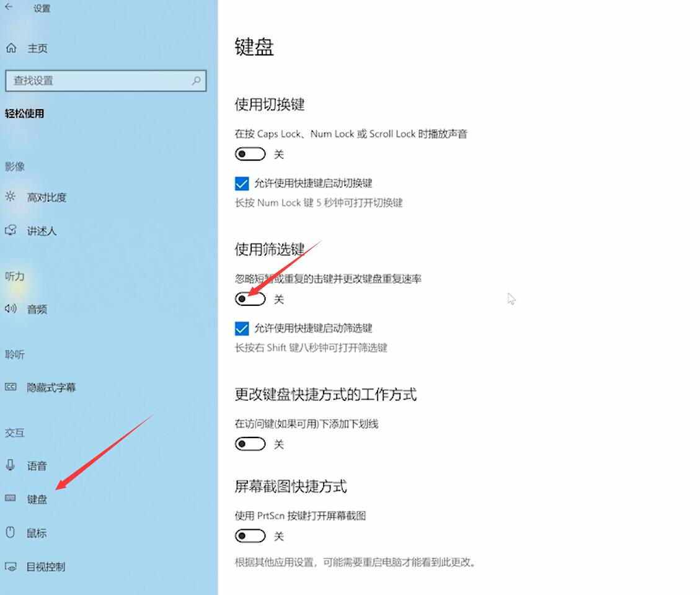Click the 键盘 page title
Viewport: 700px width, 595px height.
[254, 47]
